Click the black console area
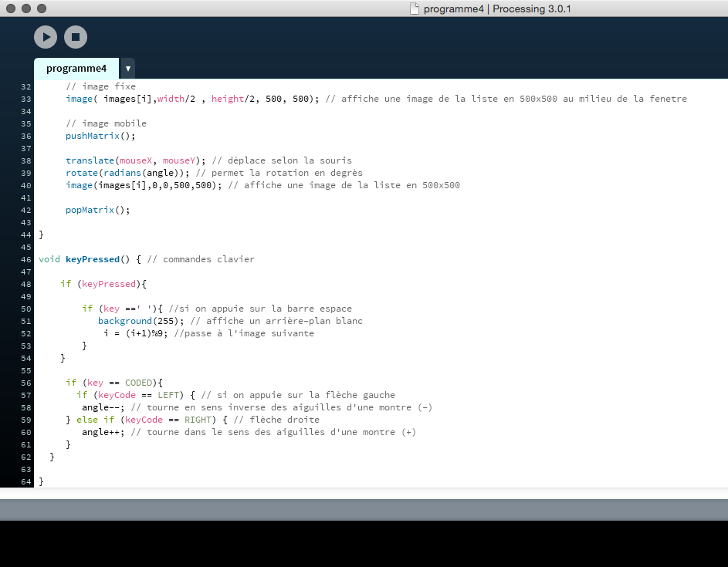The image size is (728, 567). (x=364, y=543)
